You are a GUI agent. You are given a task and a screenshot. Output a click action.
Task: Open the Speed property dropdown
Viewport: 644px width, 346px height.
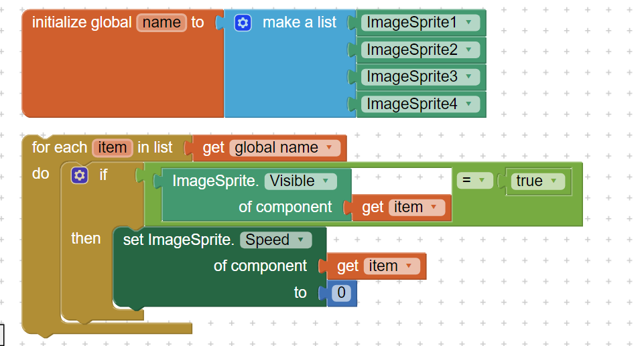point(300,240)
